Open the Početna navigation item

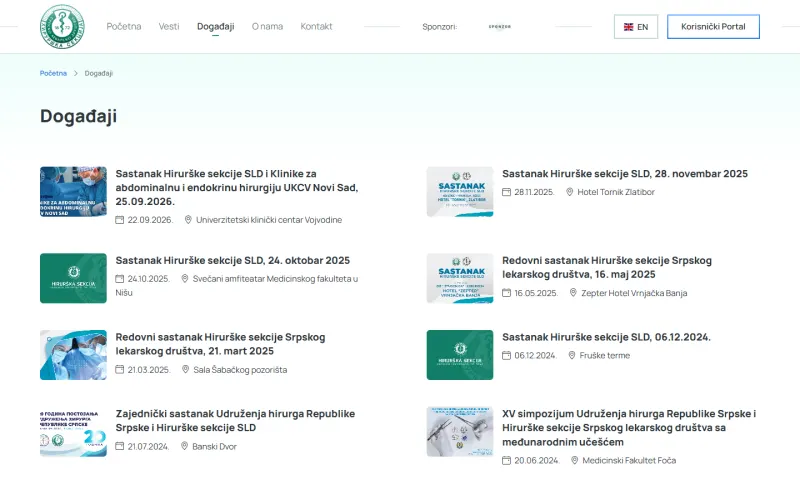click(123, 27)
